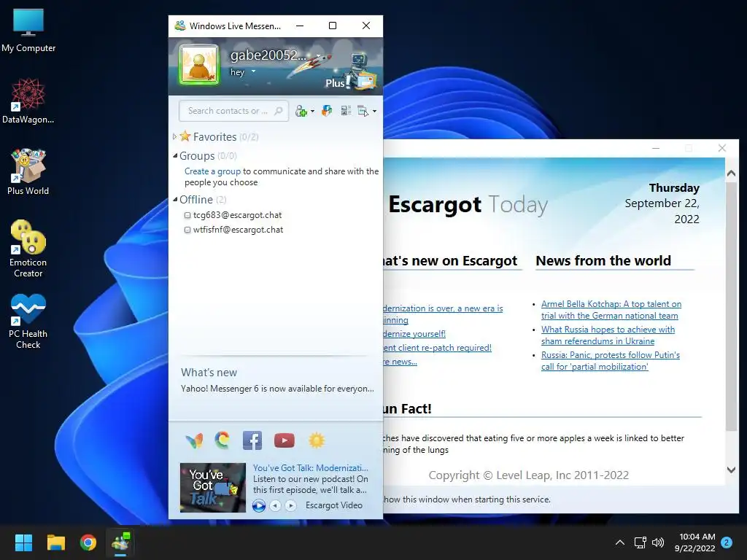Click the search magnifier in contacts box

pos(279,111)
